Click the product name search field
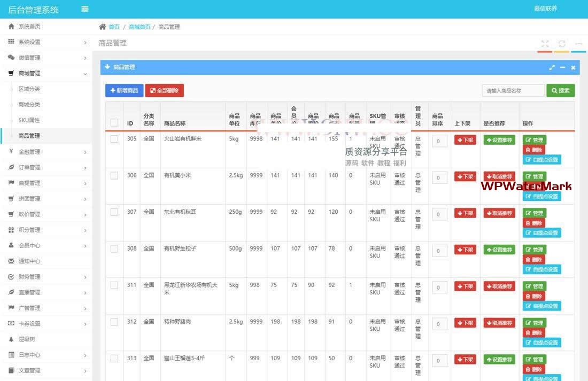This screenshot has height=381, width=588. point(513,91)
